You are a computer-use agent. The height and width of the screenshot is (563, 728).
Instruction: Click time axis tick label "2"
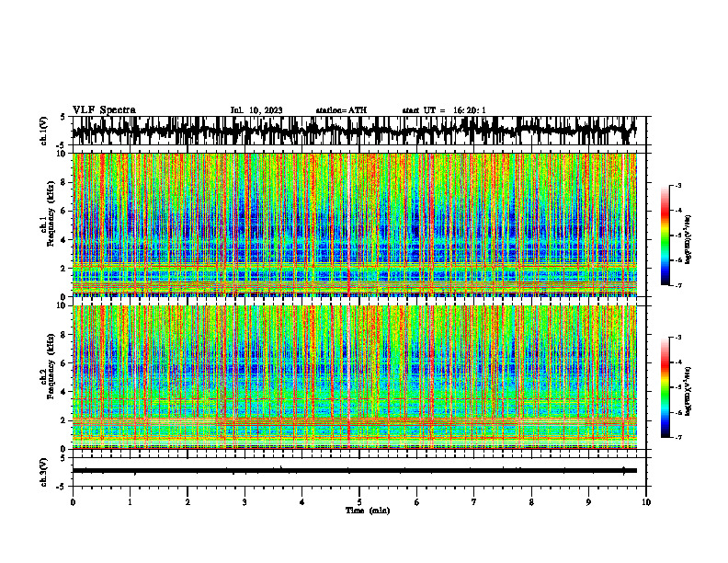tap(188, 502)
